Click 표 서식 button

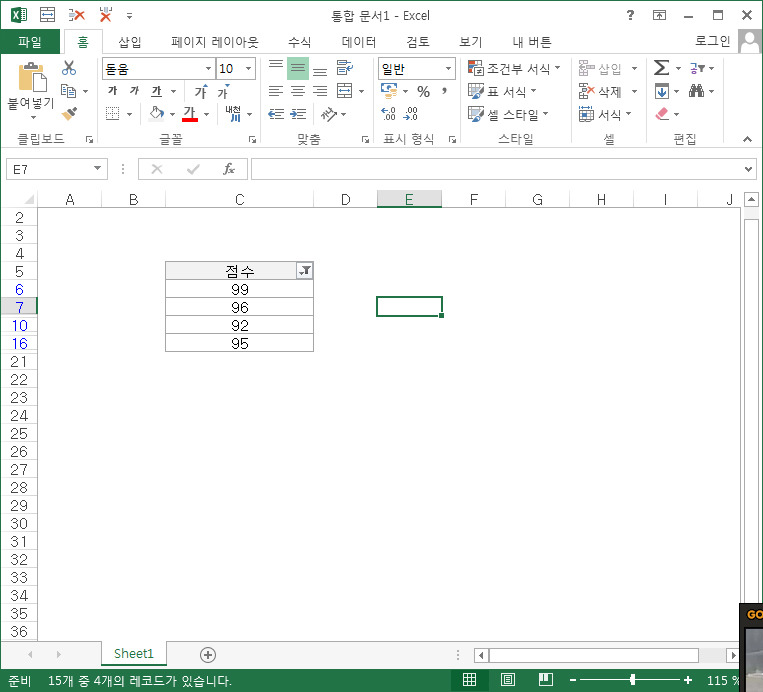coord(502,91)
